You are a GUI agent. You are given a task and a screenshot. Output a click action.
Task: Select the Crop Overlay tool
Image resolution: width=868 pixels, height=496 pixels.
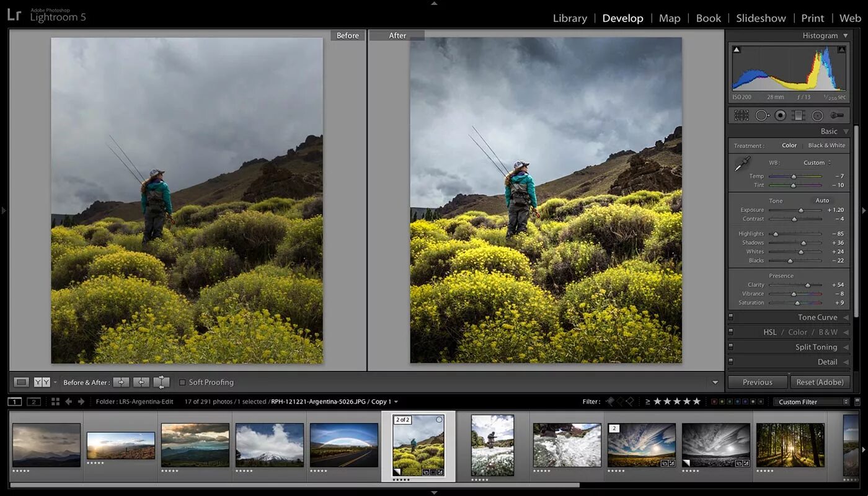[742, 115]
